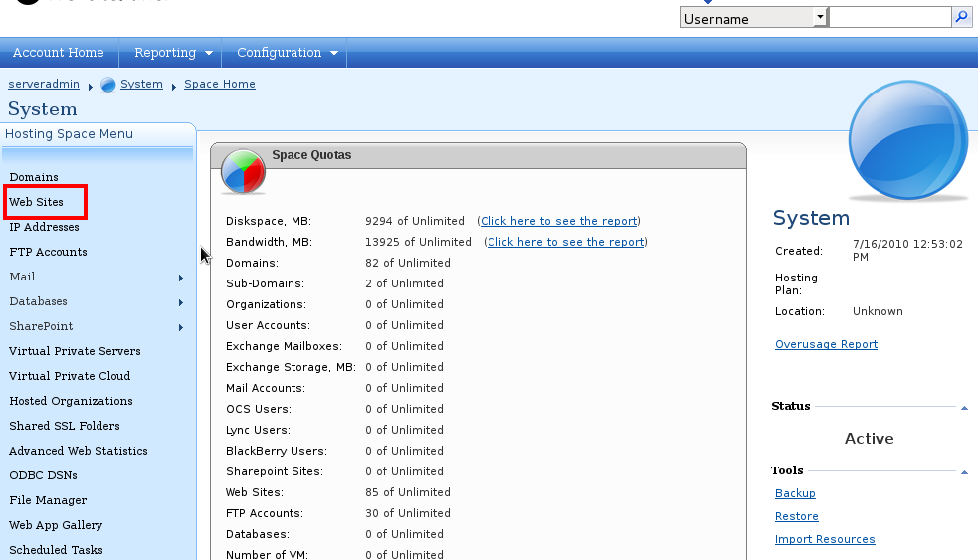Click the Import Resources link
This screenshot has width=978, height=560.
click(825, 539)
